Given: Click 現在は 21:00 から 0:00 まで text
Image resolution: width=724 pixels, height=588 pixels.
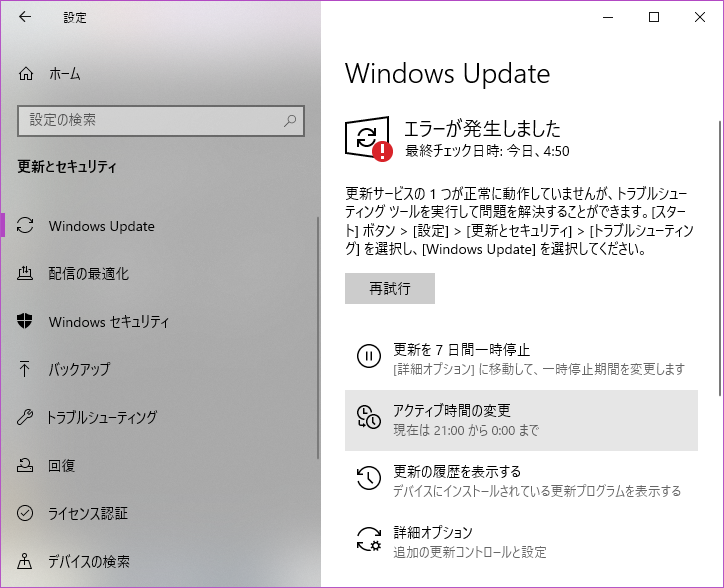Looking at the screenshot, I should (x=466, y=430).
